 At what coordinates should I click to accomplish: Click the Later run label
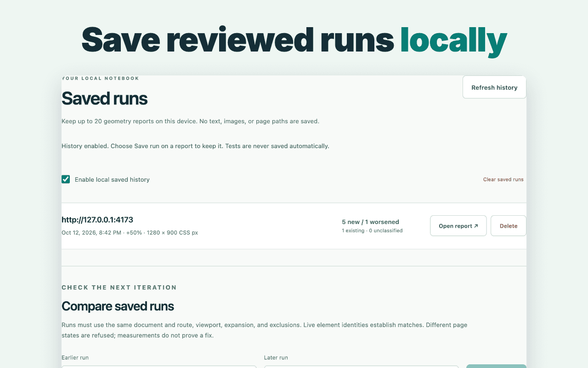point(276,357)
